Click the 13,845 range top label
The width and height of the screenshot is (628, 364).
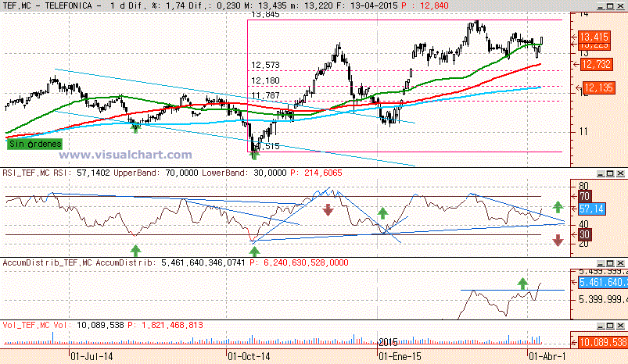[x=265, y=15]
